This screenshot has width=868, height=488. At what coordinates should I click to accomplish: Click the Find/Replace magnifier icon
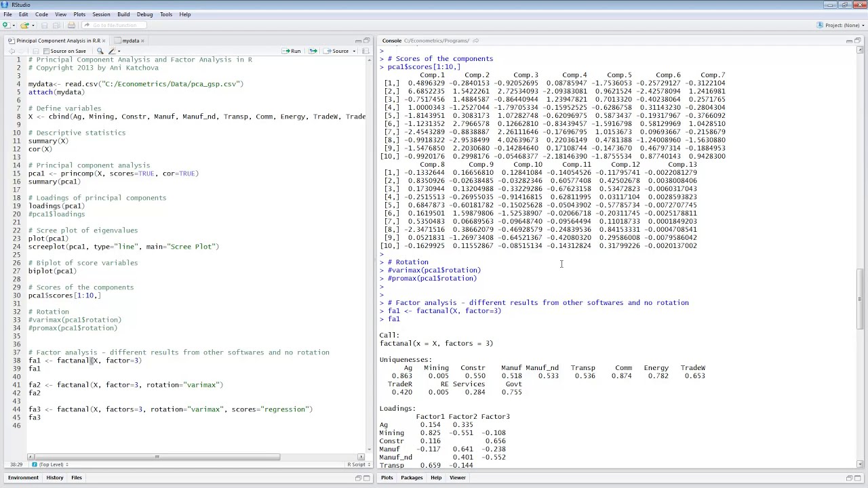coord(100,51)
